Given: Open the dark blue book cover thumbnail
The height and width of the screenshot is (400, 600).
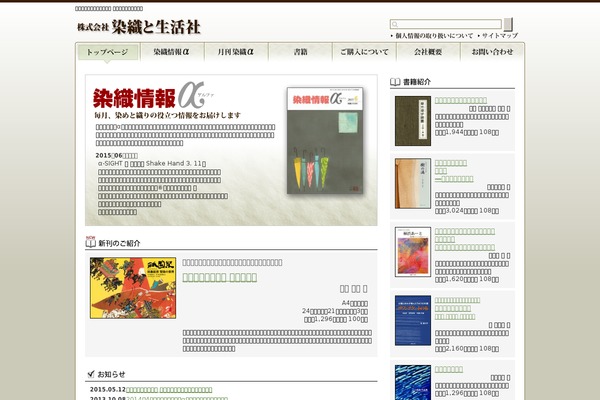Looking at the screenshot, I should (413, 320).
